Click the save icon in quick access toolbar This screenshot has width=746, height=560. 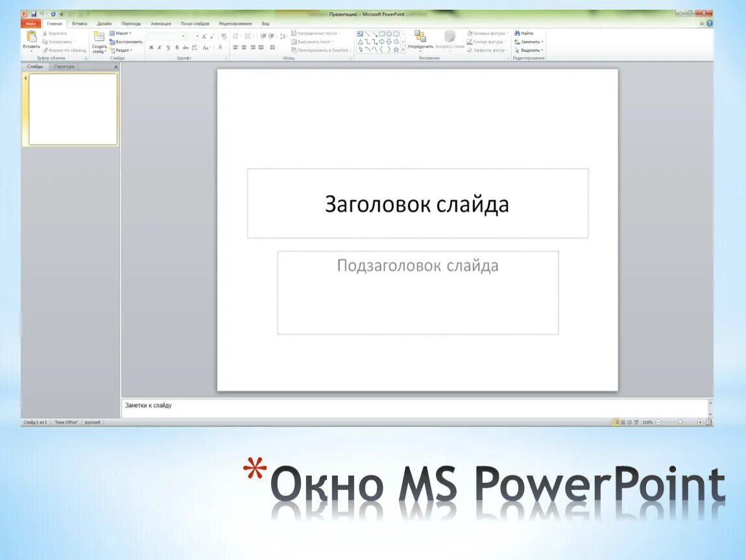point(34,14)
